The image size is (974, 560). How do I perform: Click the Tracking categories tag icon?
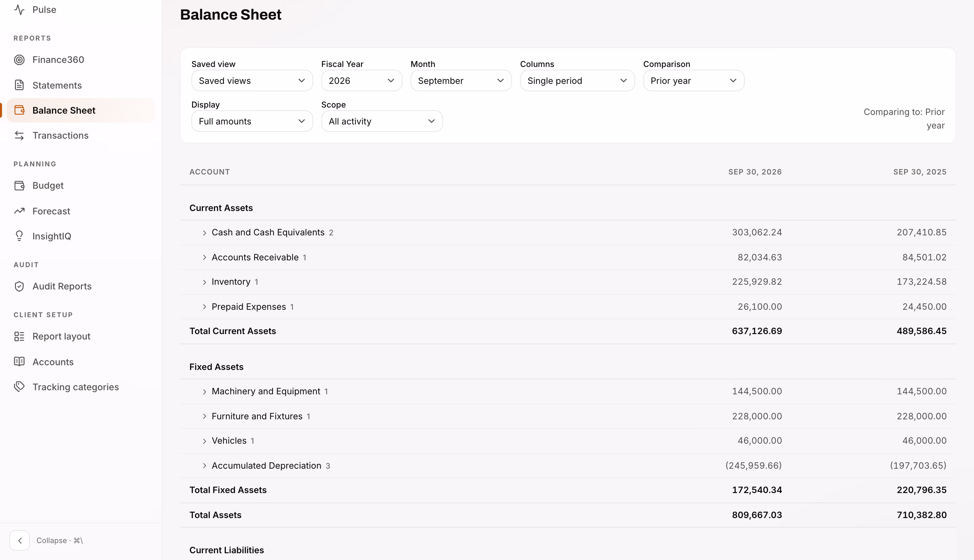point(19,387)
